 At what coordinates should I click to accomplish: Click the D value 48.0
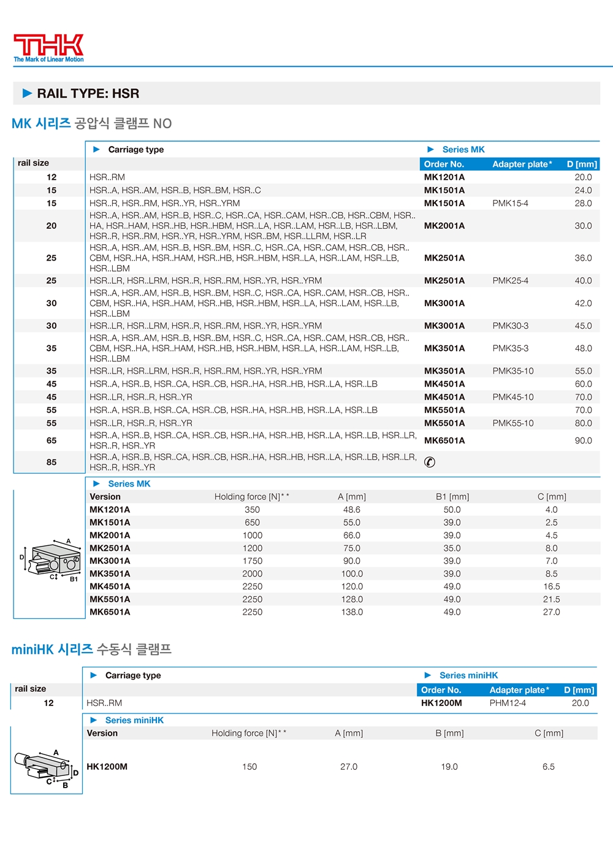tap(583, 348)
